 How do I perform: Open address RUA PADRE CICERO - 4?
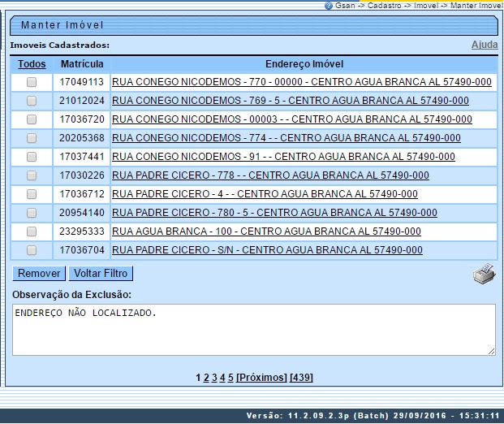tap(265, 194)
